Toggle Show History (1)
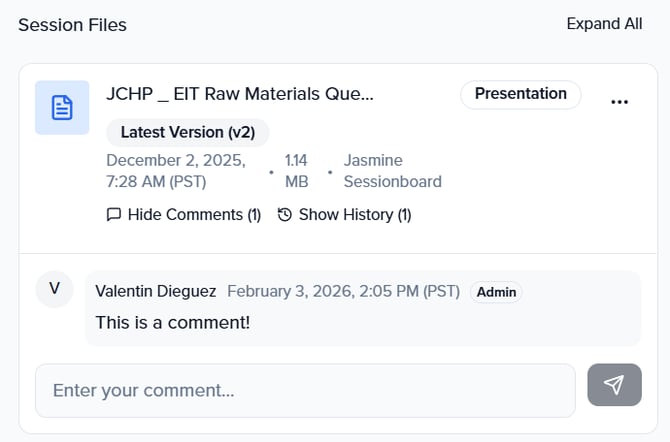 [x=354, y=214]
